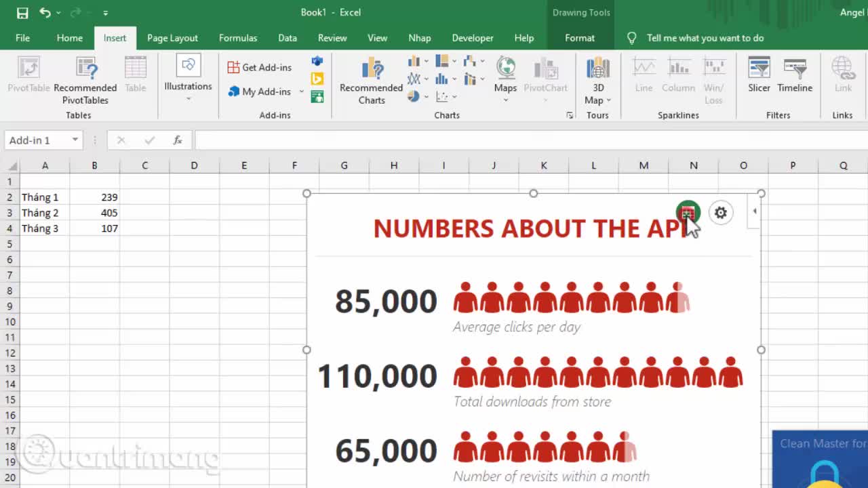Open Customize Quick Access Toolbar dropdown
The image size is (868, 488).
pos(105,13)
